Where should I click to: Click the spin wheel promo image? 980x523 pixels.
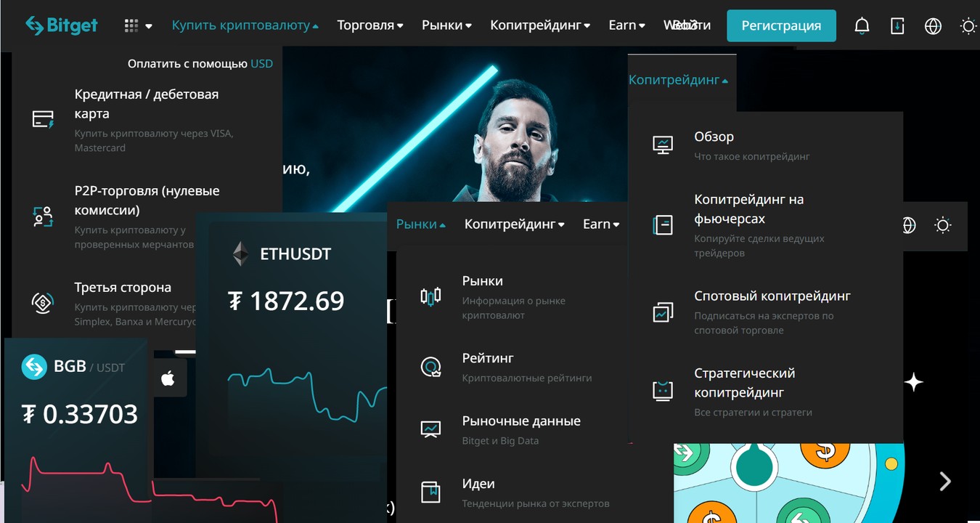click(x=788, y=483)
